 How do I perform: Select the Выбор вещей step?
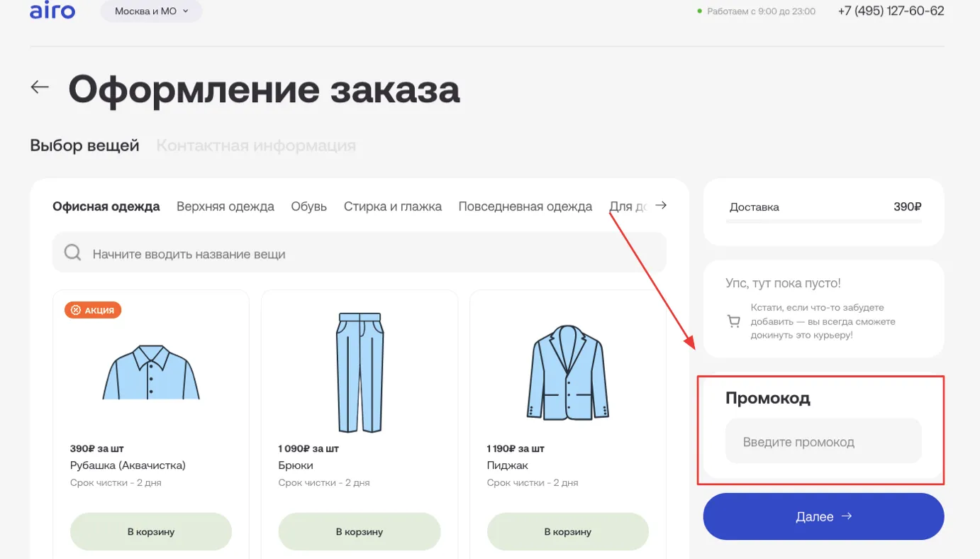(84, 145)
